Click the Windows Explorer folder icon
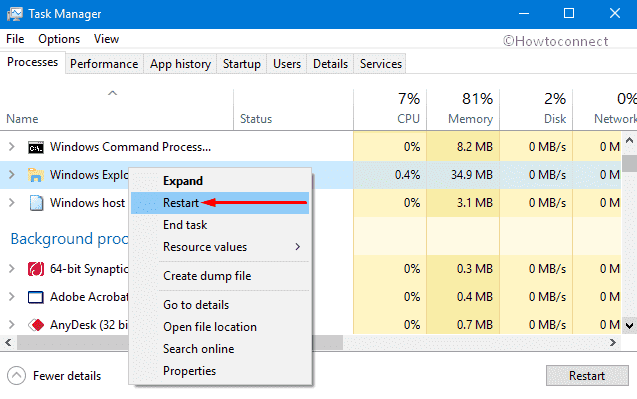This screenshot has width=637, height=399. point(36,175)
